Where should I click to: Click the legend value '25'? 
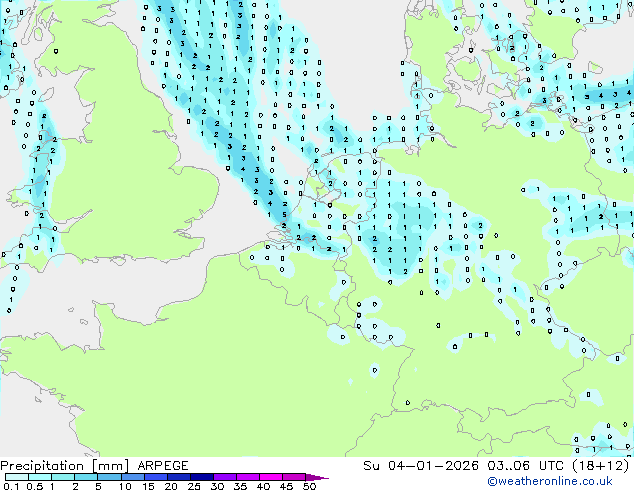coord(194,486)
